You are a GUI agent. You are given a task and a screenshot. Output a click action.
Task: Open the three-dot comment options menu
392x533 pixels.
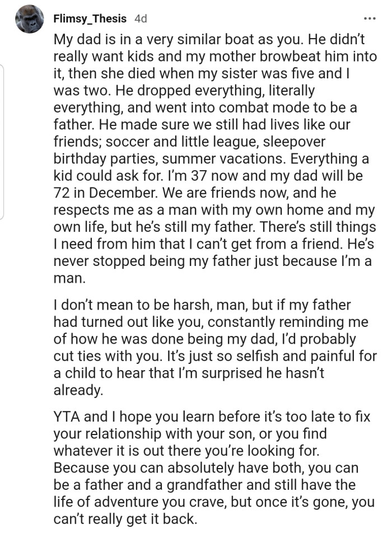click(x=370, y=18)
